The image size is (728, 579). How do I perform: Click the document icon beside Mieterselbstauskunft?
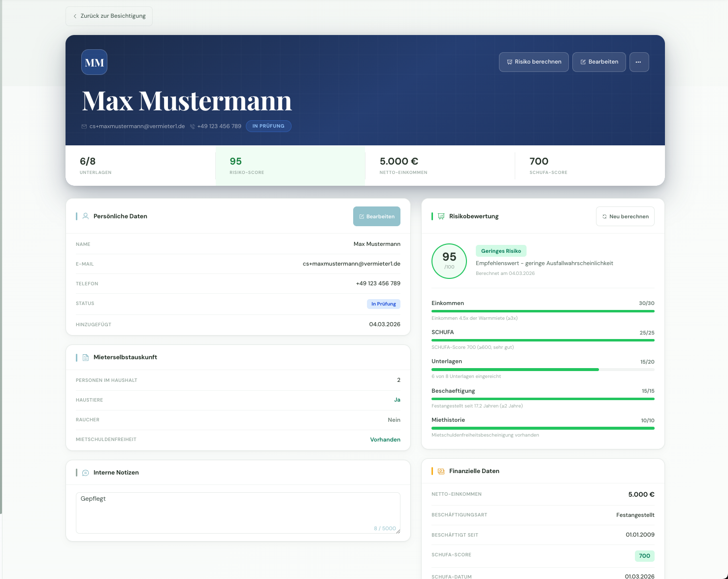tap(86, 357)
